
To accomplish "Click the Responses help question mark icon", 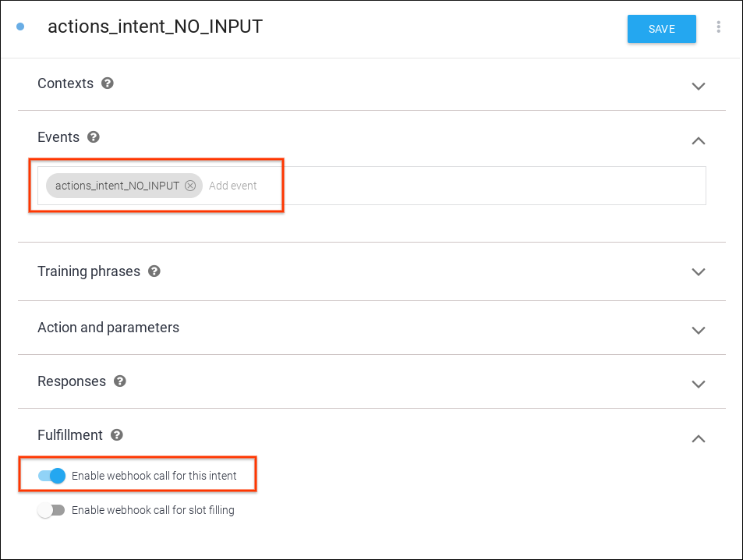I will coord(120,381).
